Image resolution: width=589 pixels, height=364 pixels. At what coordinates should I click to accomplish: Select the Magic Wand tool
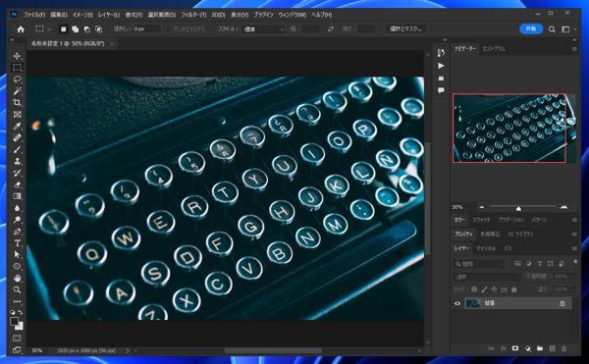(18, 91)
